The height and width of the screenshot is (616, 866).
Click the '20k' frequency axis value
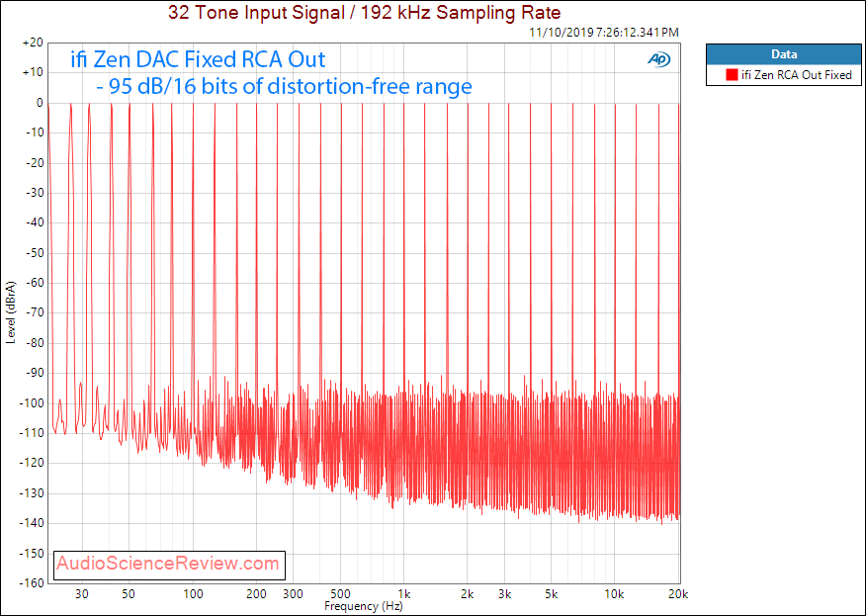pyautogui.click(x=678, y=594)
